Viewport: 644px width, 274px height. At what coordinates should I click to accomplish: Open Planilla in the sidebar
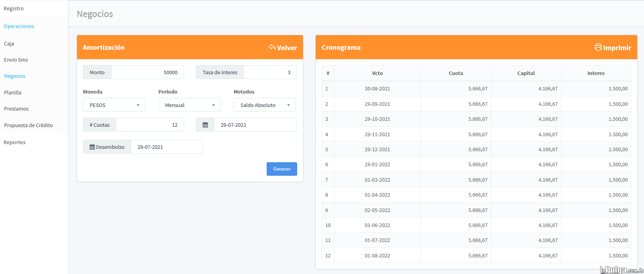tap(13, 93)
